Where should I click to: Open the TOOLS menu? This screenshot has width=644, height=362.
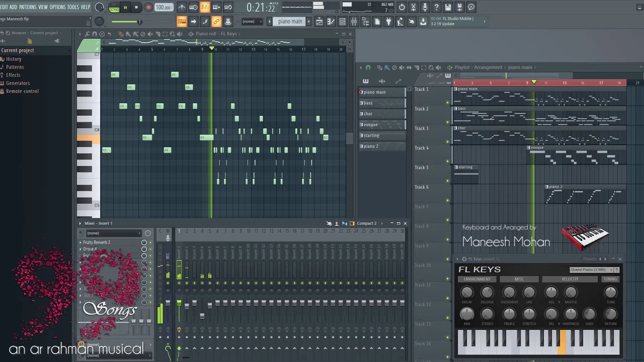[x=73, y=7]
